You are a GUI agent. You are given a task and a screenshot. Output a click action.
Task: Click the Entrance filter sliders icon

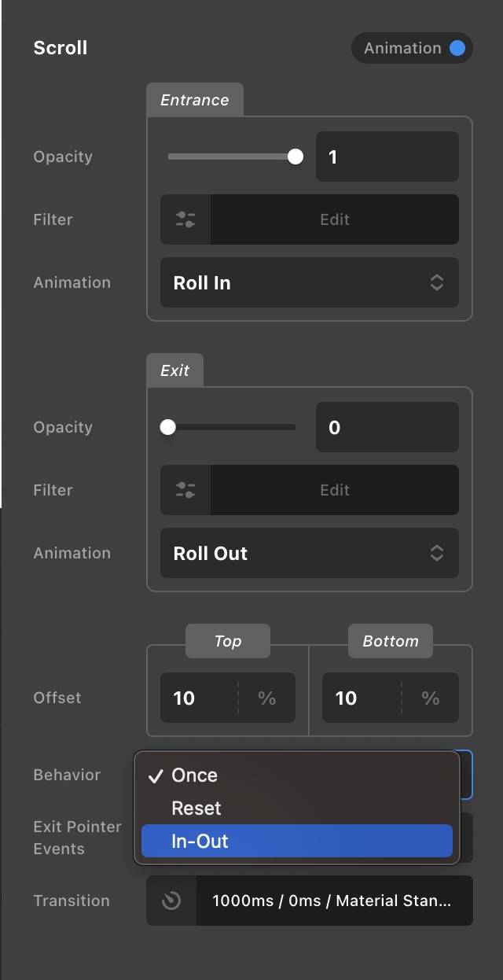(185, 219)
